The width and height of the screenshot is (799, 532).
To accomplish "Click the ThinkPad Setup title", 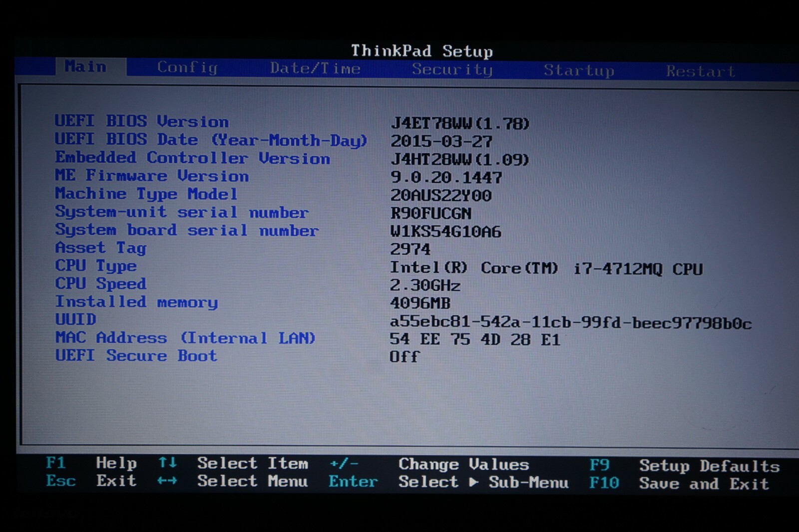I will pos(422,51).
